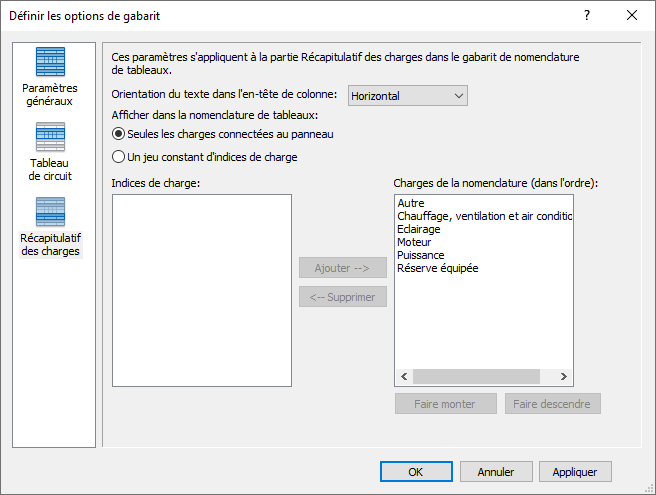Open the Paramètres généraux icon
This screenshot has width=656, height=495.
tap(50, 62)
